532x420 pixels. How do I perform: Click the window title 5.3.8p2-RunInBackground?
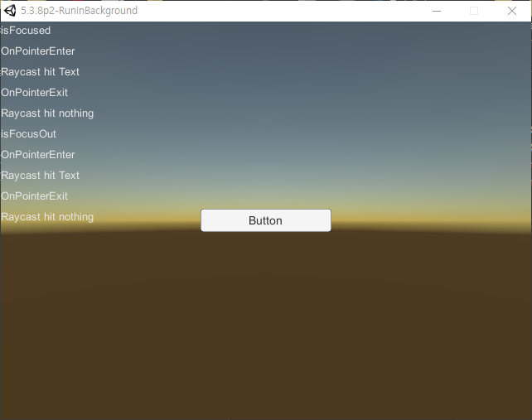[79, 11]
